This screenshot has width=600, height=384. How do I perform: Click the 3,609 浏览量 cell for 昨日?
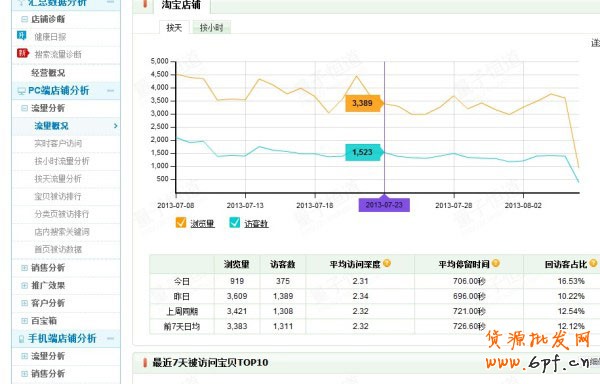237,296
